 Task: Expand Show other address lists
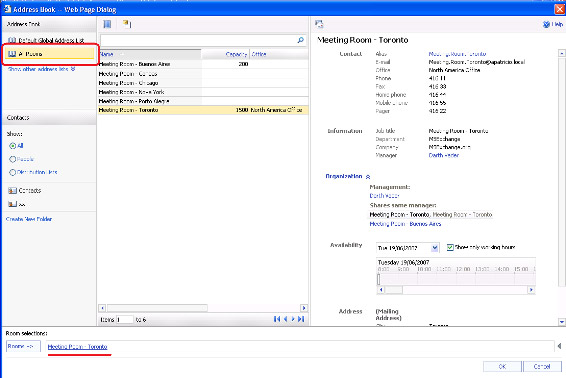[x=42, y=69]
